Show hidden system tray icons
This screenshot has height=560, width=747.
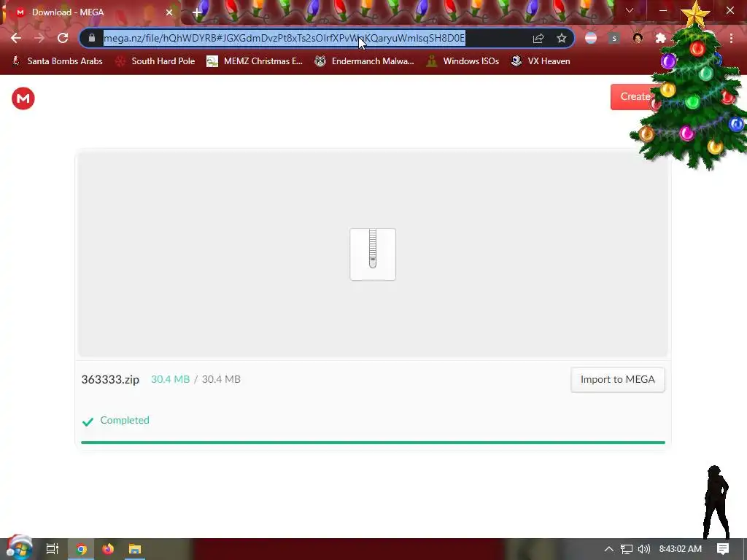click(609, 549)
